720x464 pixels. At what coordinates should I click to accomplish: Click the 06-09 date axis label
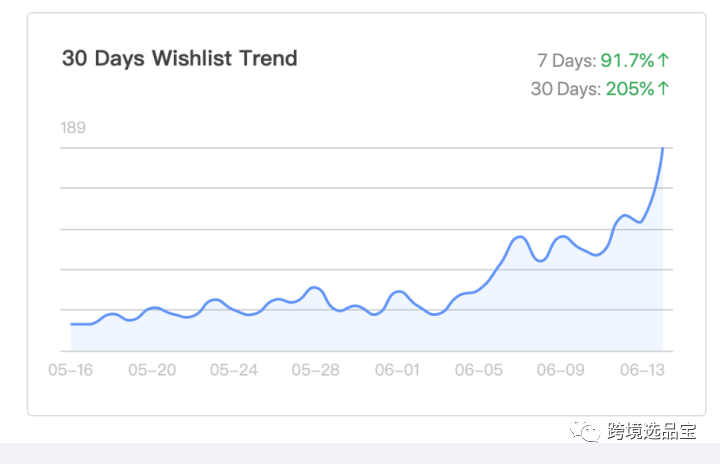click(560, 370)
